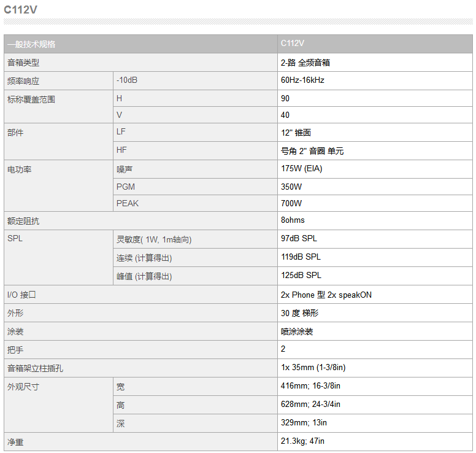Viewport: 476px width, 453px height.
Task: Click the '350W' value
Action: (x=291, y=187)
